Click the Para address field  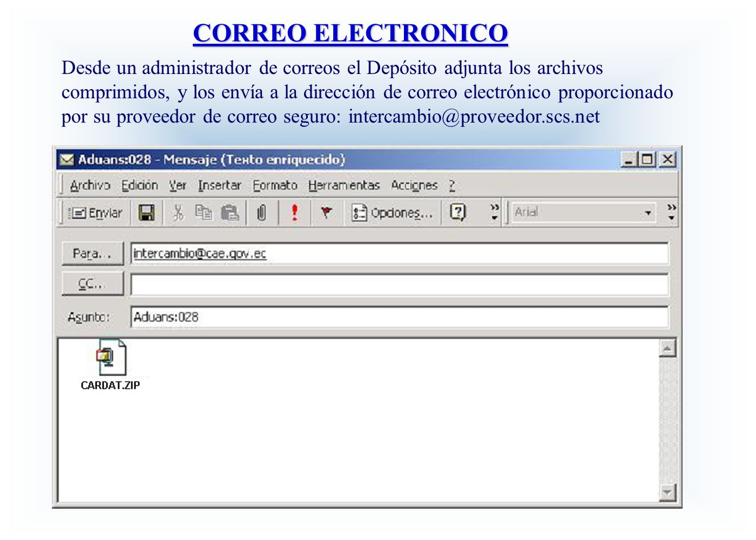(x=400, y=253)
